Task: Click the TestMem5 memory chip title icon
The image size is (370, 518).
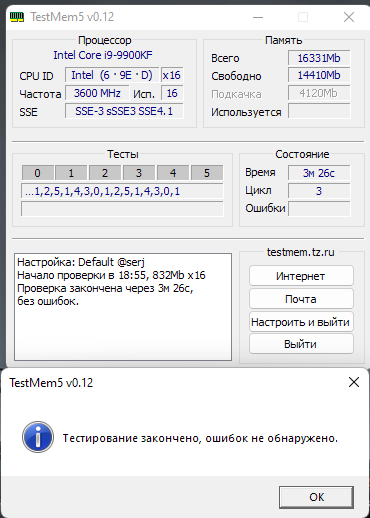Action: click(17, 17)
